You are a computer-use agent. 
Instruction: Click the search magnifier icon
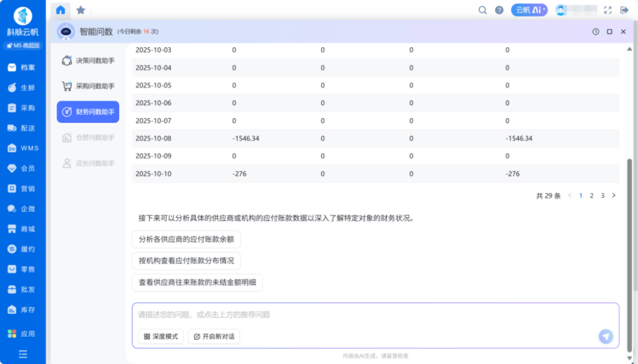482,10
